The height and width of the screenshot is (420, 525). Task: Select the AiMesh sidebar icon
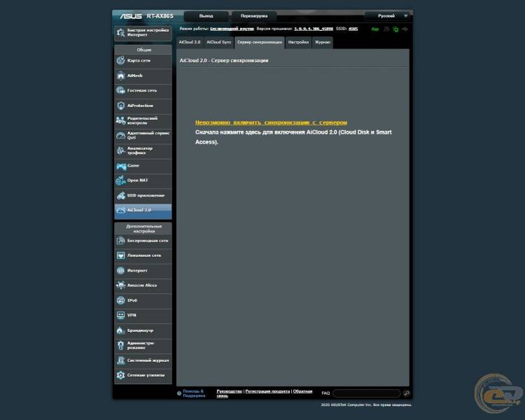tap(120, 76)
